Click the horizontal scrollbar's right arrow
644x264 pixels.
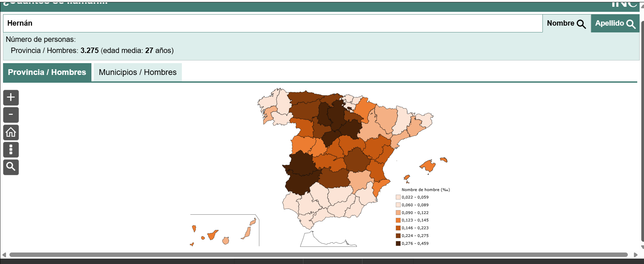(636, 255)
